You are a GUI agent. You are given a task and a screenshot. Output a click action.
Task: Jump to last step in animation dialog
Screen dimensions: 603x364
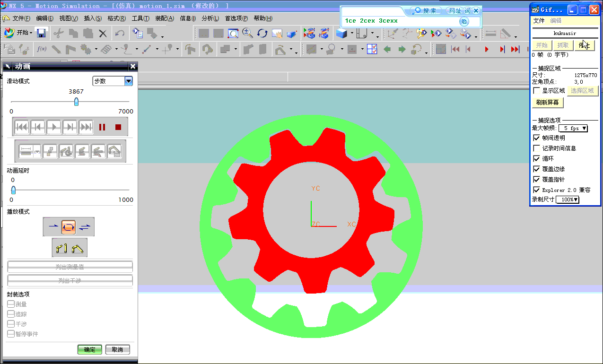pyautogui.click(x=86, y=127)
